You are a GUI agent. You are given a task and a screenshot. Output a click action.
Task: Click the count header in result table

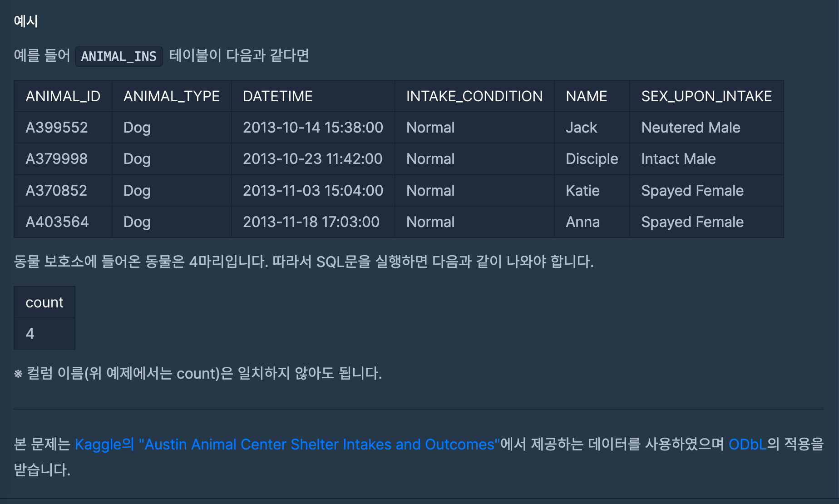tap(44, 302)
